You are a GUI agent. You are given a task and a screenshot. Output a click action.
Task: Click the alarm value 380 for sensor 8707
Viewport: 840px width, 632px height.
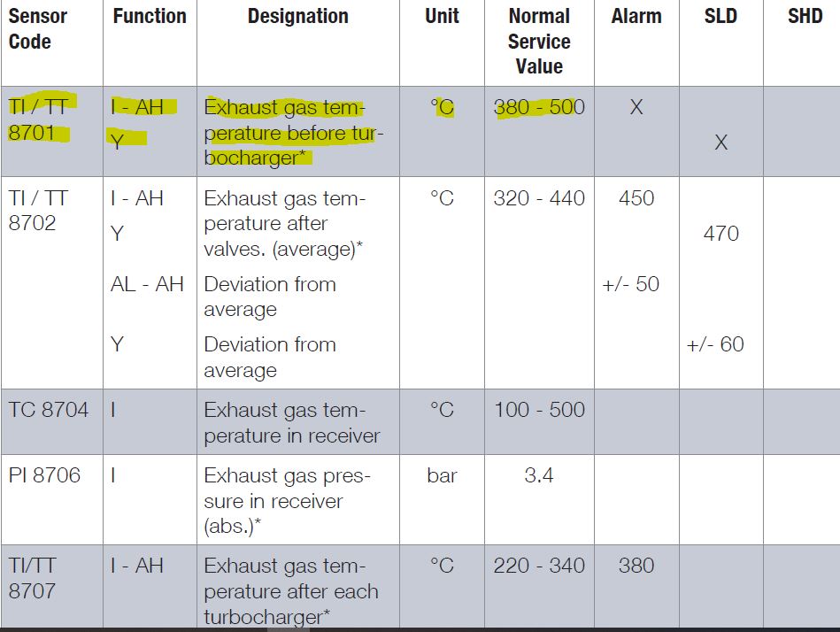[636, 566]
